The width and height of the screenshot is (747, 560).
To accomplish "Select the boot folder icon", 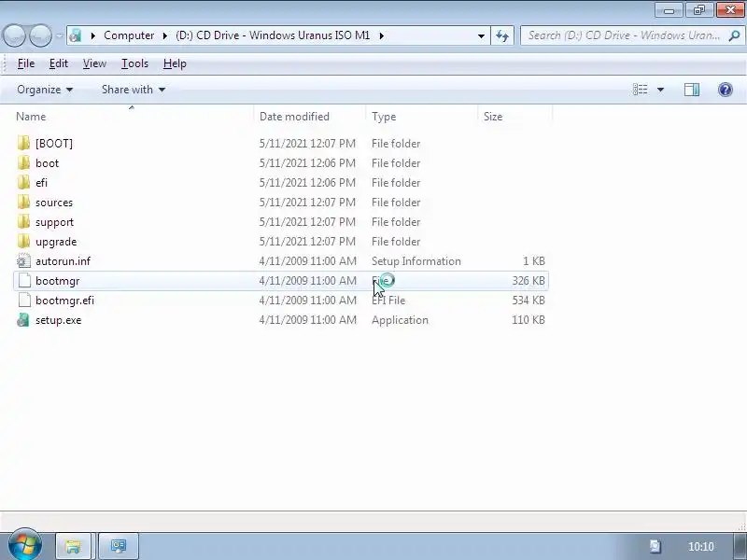I will 23,162.
